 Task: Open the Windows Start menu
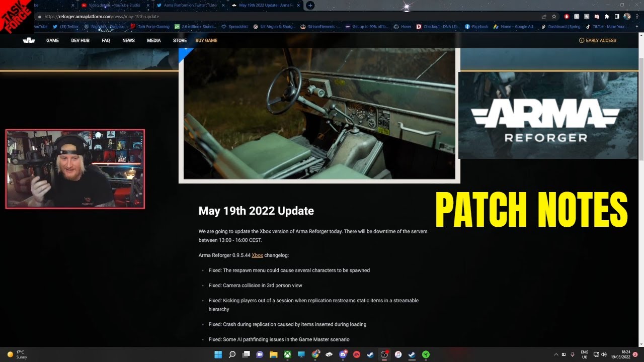pyautogui.click(x=218, y=354)
